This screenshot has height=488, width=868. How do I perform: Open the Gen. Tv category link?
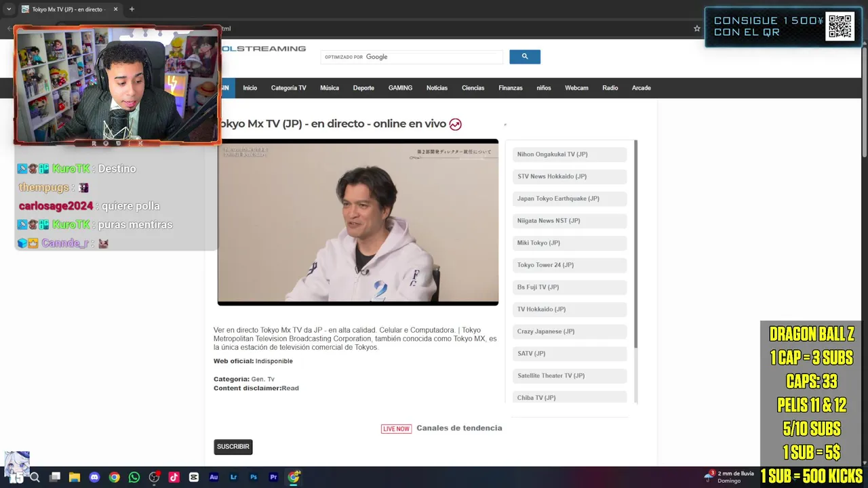click(263, 380)
